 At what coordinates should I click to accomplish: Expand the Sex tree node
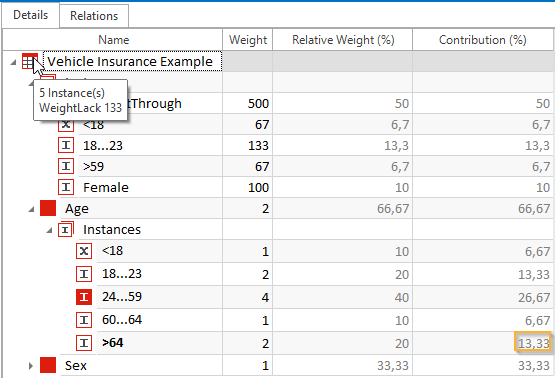pos(31,366)
